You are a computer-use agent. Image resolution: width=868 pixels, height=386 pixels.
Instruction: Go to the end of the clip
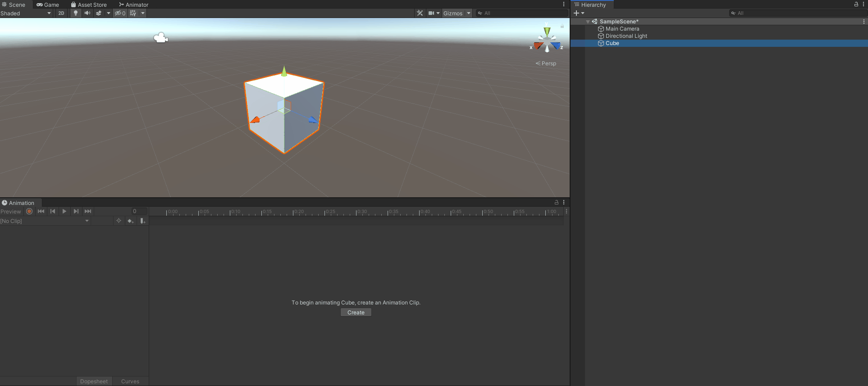[88, 211]
